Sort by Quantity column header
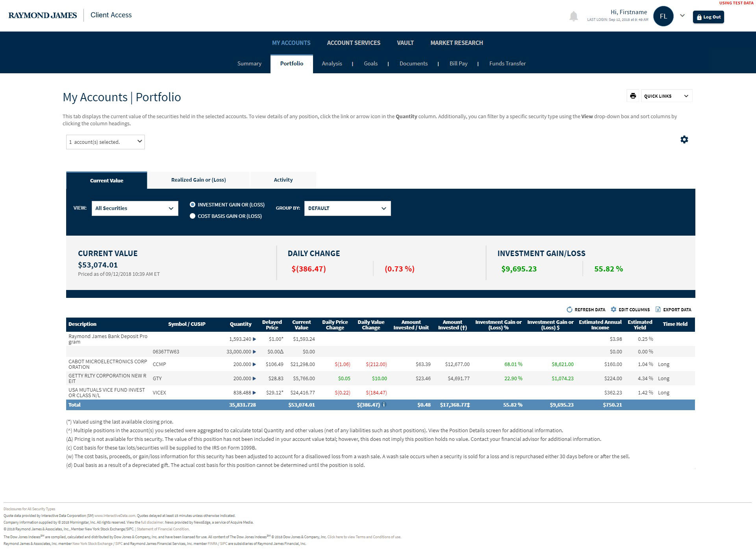The height and width of the screenshot is (552, 756). coord(241,324)
